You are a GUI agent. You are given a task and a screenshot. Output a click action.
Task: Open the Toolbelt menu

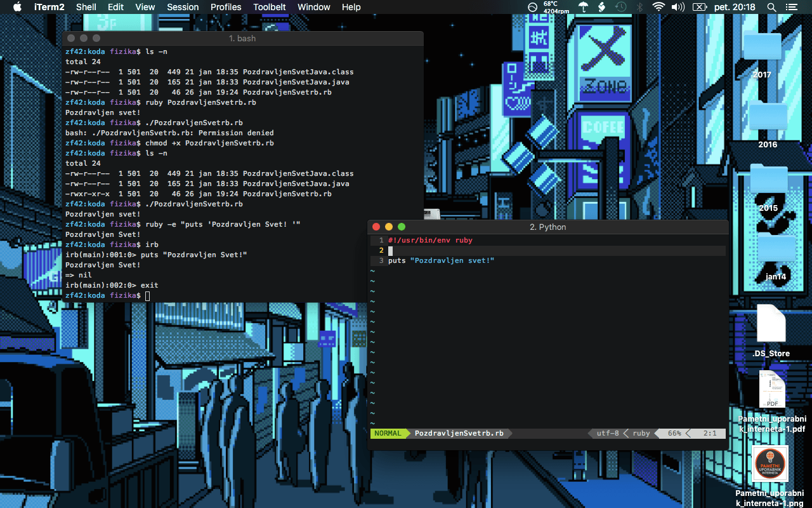270,7
